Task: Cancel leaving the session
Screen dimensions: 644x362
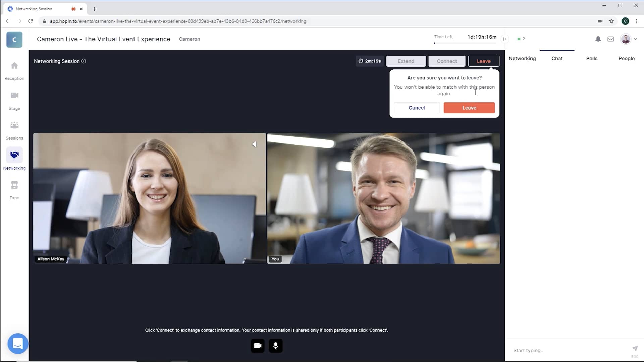Action: [x=417, y=108]
